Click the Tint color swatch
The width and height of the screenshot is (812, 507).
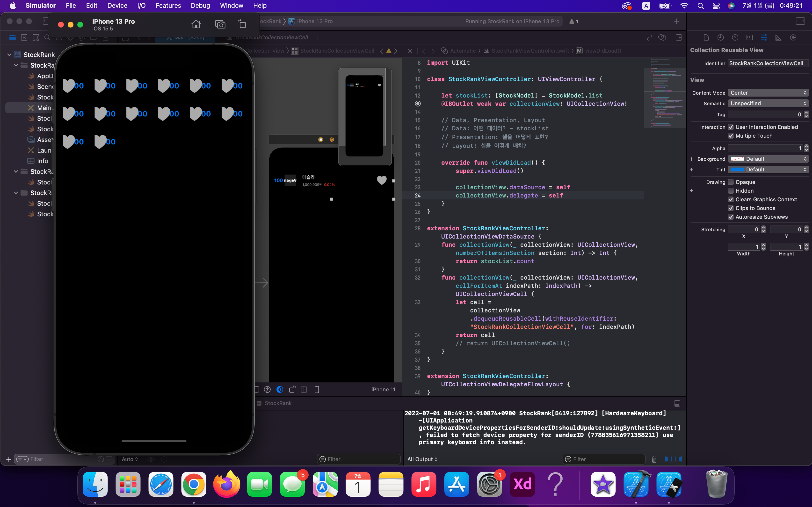coord(737,170)
